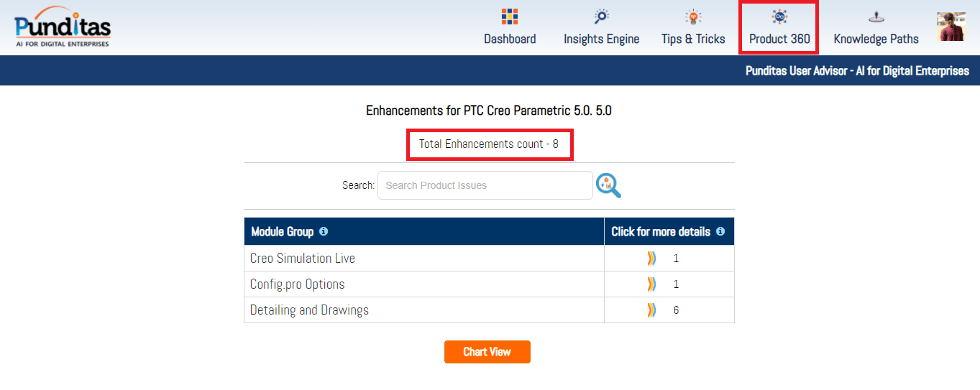Select the Creo Simulation Live module name

303,259
